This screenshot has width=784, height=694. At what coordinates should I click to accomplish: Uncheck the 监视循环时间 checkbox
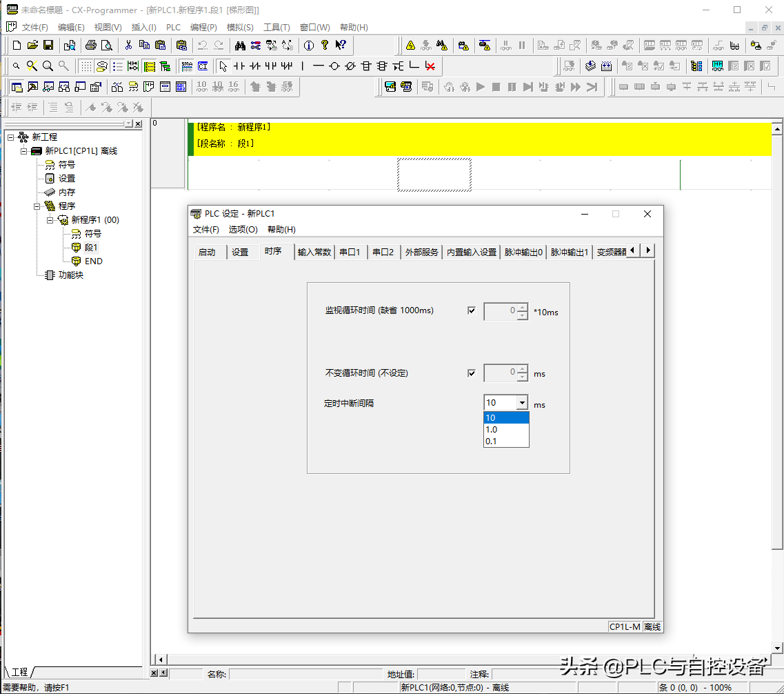coord(472,310)
